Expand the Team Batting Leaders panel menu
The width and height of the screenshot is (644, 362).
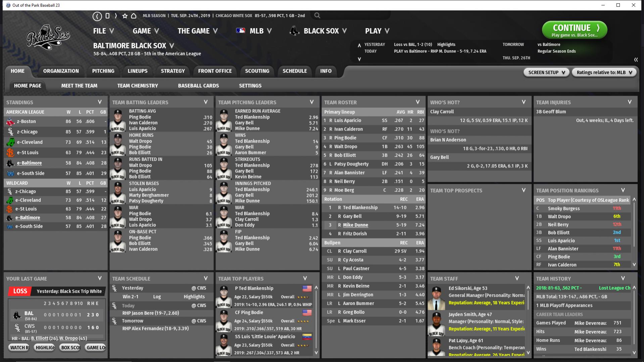point(206,102)
